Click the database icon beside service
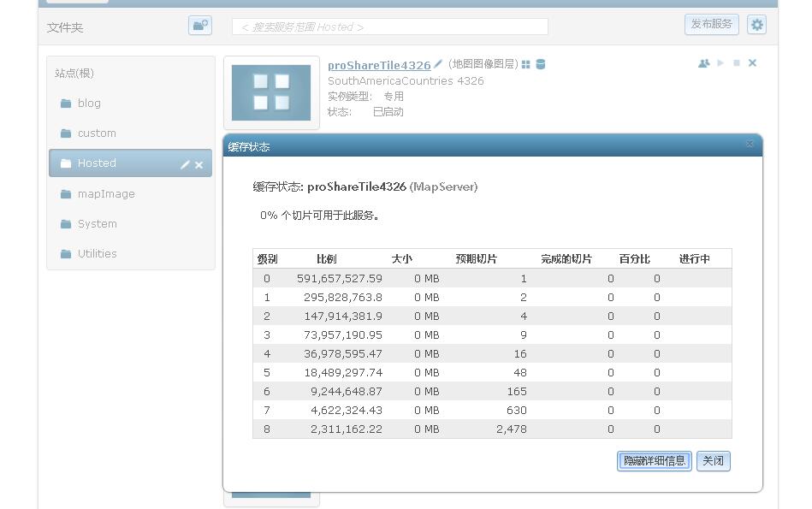The image size is (812, 509). (541, 64)
